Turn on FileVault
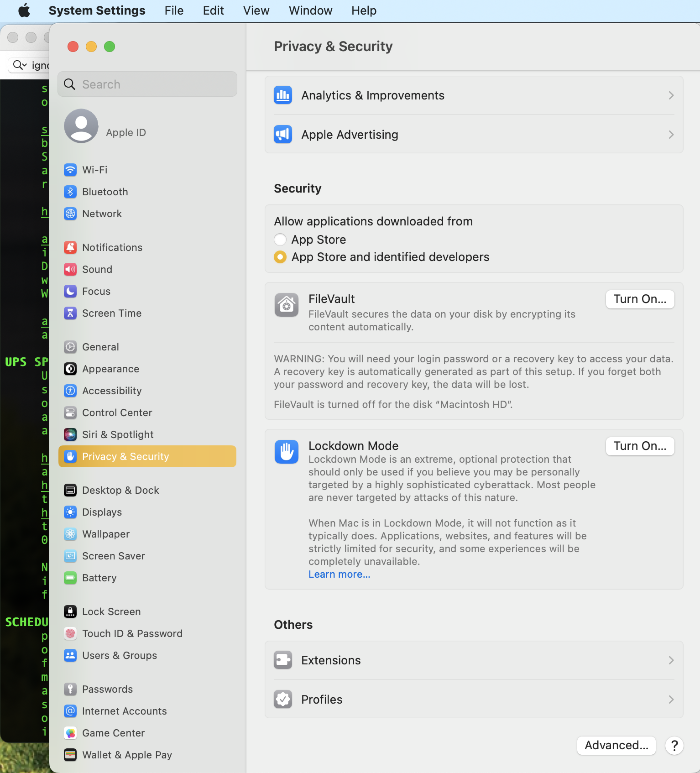This screenshot has height=773, width=700. point(640,299)
